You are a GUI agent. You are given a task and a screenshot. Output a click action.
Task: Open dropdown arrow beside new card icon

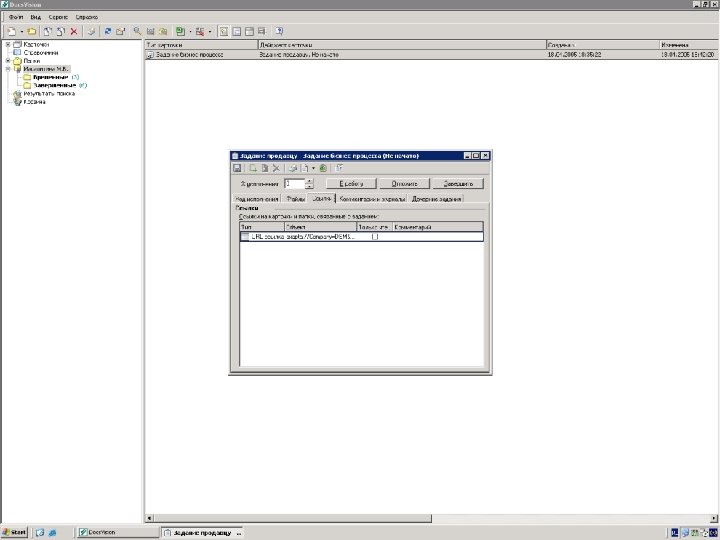click(21, 31)
